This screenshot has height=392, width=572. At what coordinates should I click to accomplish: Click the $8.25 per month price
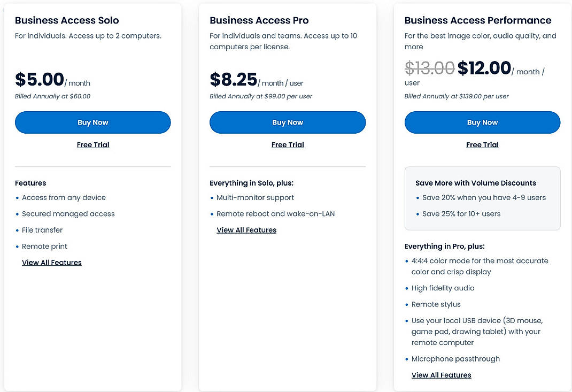pyautogui.click(x=234, y=79)
